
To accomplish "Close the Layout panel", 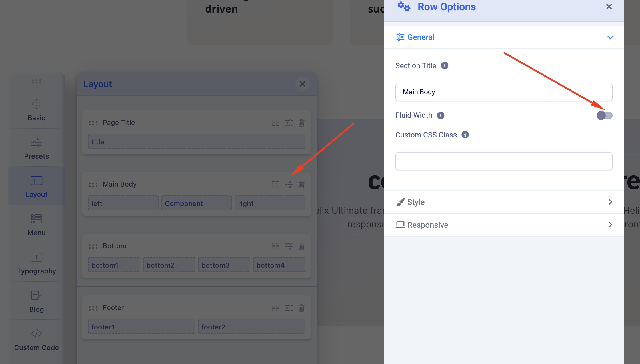I will coord(302,84).
